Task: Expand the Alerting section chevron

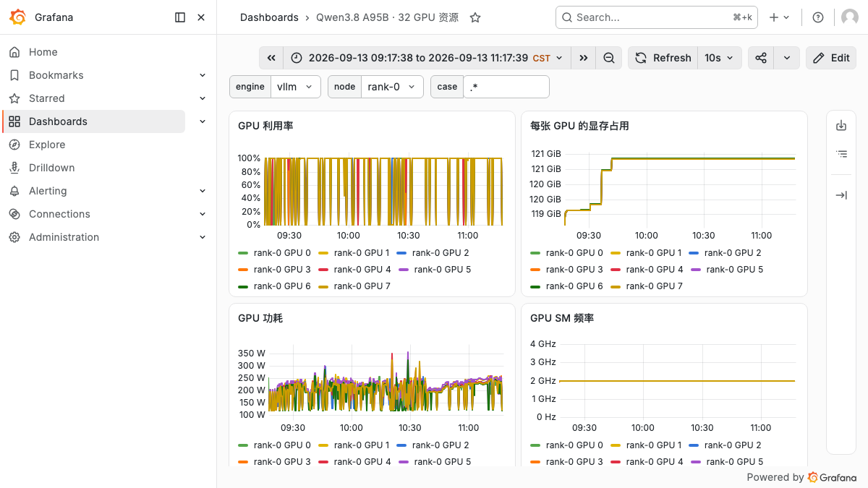Action: 203,191
